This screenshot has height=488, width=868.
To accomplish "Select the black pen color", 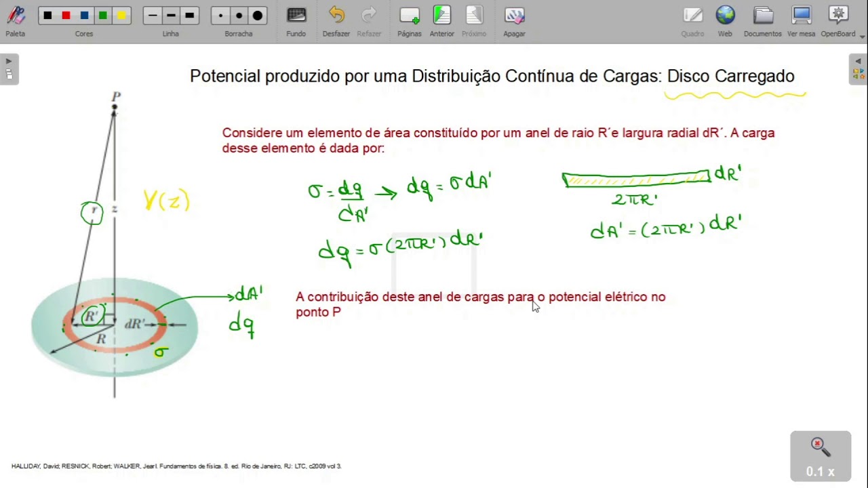I will [x=47, y=16].
